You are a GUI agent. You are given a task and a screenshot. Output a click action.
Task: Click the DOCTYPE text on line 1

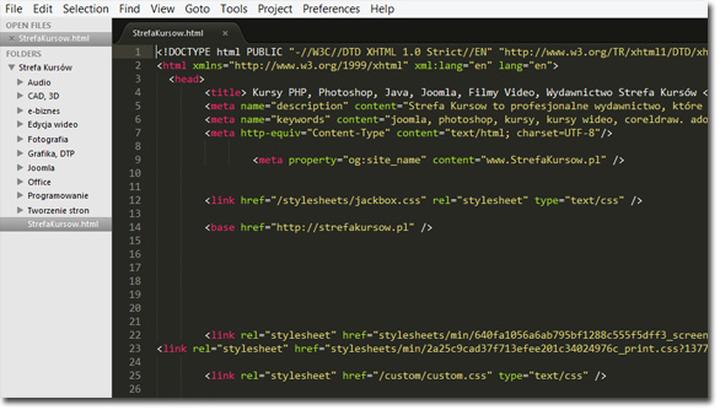pyautogui.click(x=186, y=52)
